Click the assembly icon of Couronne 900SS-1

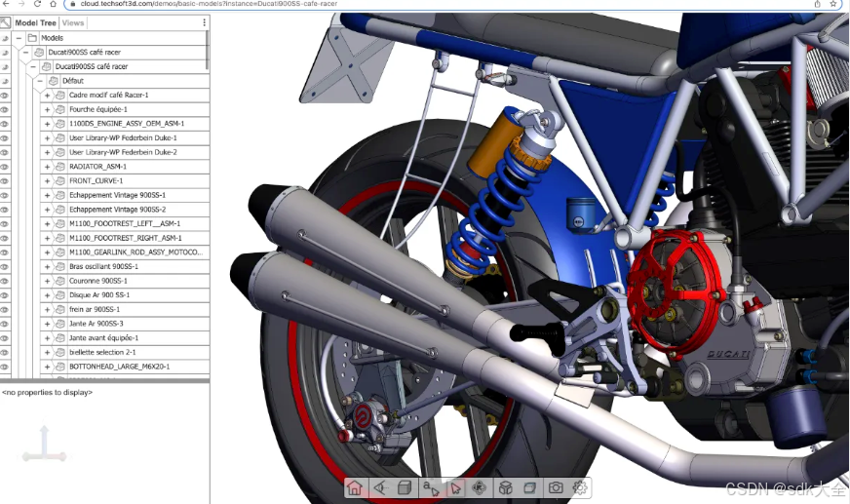(x=60, y=281)
